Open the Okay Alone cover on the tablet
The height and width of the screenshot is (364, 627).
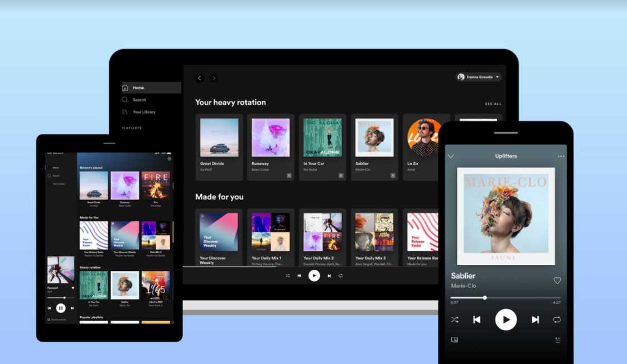pyautogui.click(x=94, y=285)
